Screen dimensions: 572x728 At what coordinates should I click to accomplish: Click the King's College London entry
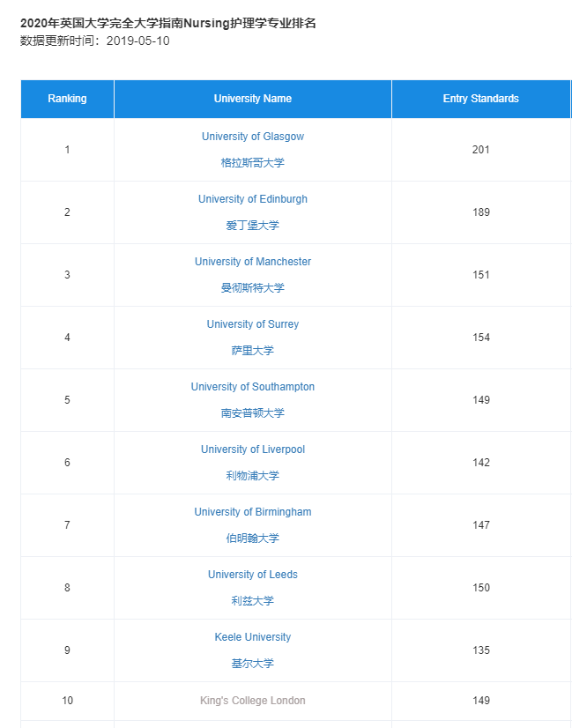point(253,701)
